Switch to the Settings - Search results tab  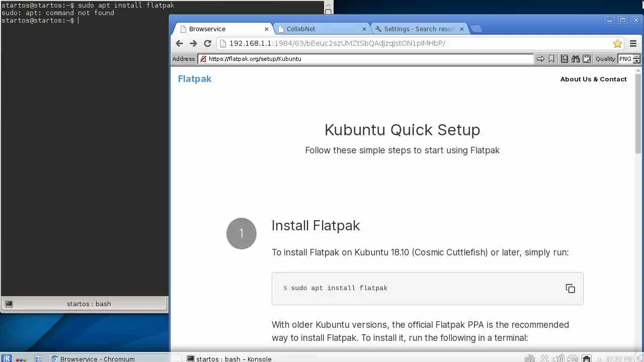420,29
